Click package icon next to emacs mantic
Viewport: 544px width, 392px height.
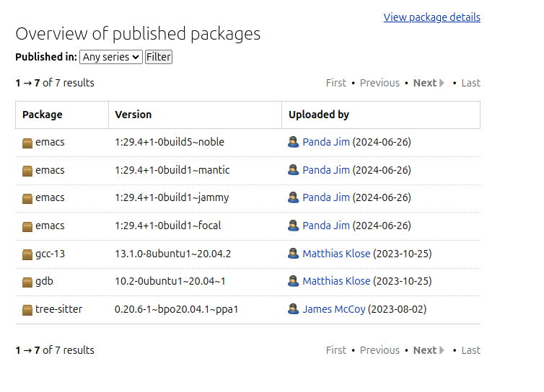[27, 171]
